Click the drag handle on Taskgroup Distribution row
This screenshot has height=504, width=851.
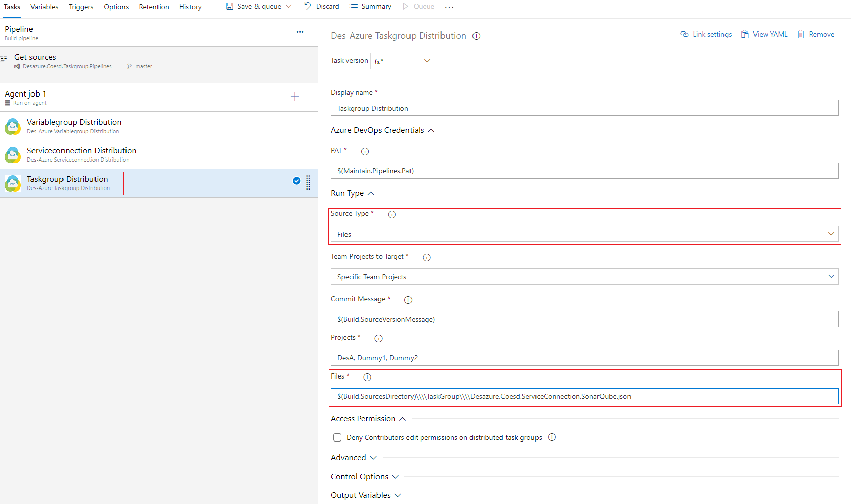(x=308, y=182)
